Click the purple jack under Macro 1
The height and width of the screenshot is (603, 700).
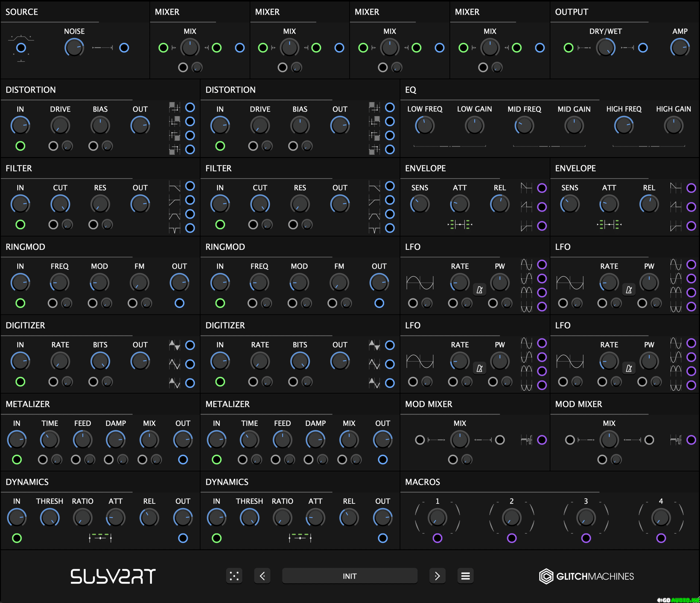[x=437, y=538]
